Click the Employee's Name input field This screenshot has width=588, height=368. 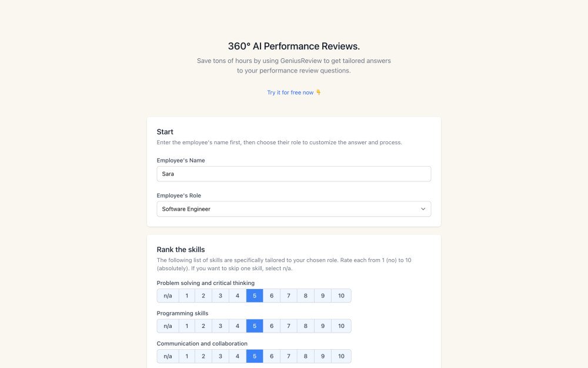tap(293, 174)
